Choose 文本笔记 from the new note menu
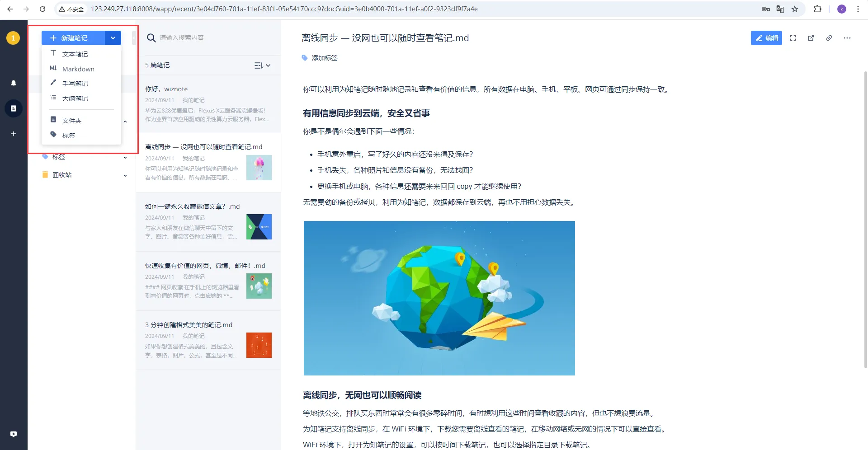Image resolution: width=868 pixels, height=450 pixels. point(81,54)
